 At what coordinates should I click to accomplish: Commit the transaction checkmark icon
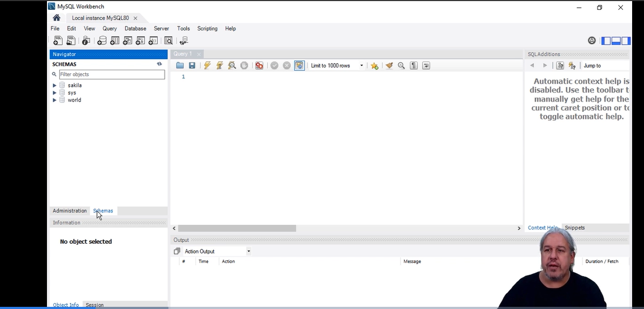coord(274,65)
